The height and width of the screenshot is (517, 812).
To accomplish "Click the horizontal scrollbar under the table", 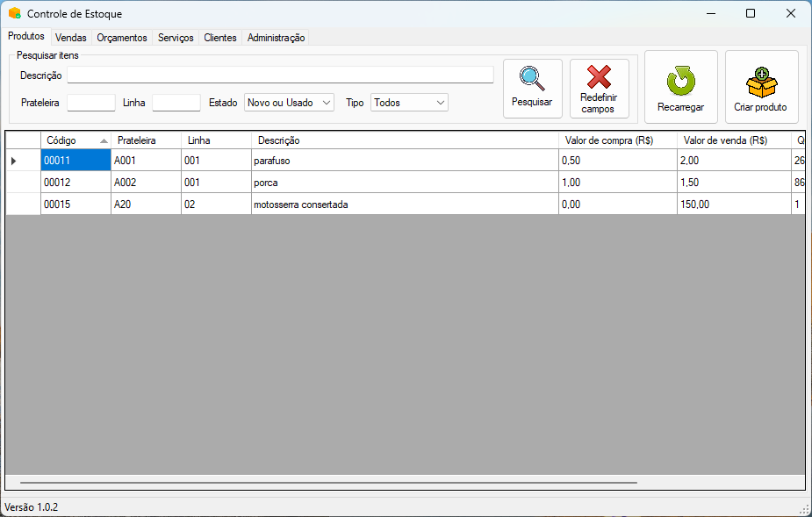I will coord(328,482).
